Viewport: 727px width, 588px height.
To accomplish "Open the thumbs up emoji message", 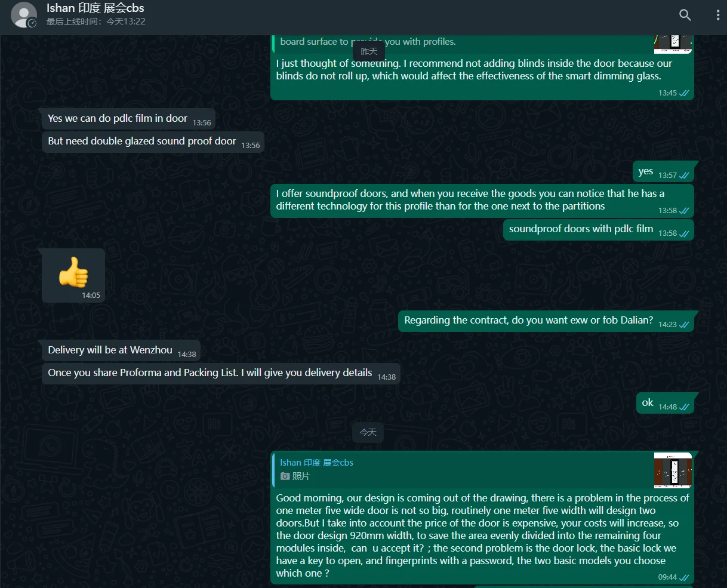I will tap(73, 275).
